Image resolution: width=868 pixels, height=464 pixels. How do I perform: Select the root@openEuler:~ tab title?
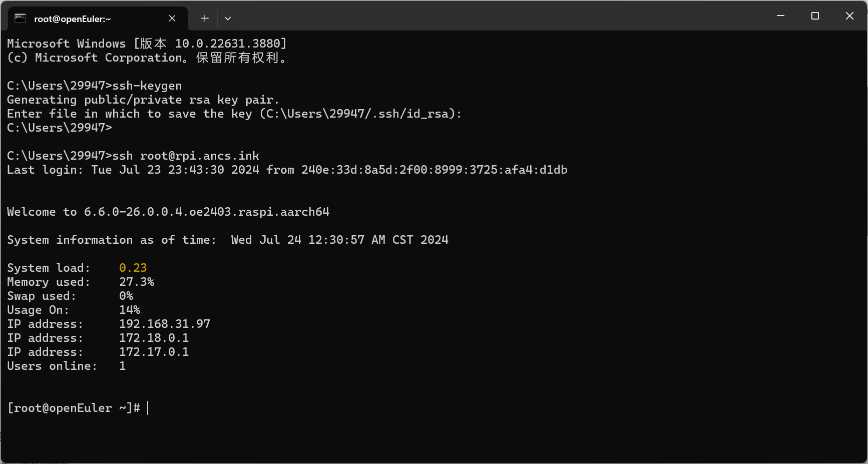pyautogui.click(x=73, y=19)
